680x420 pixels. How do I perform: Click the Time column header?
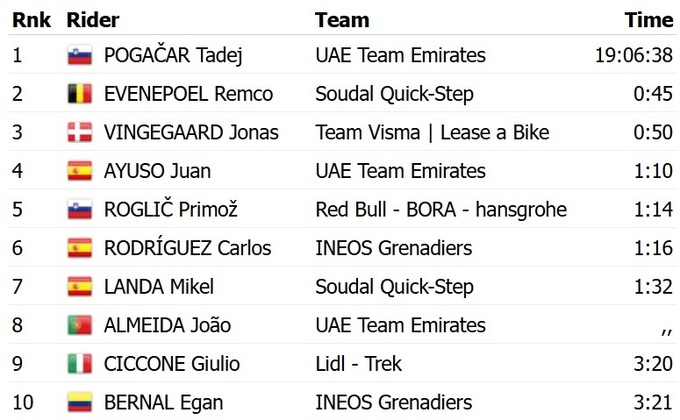click(649, 20)
